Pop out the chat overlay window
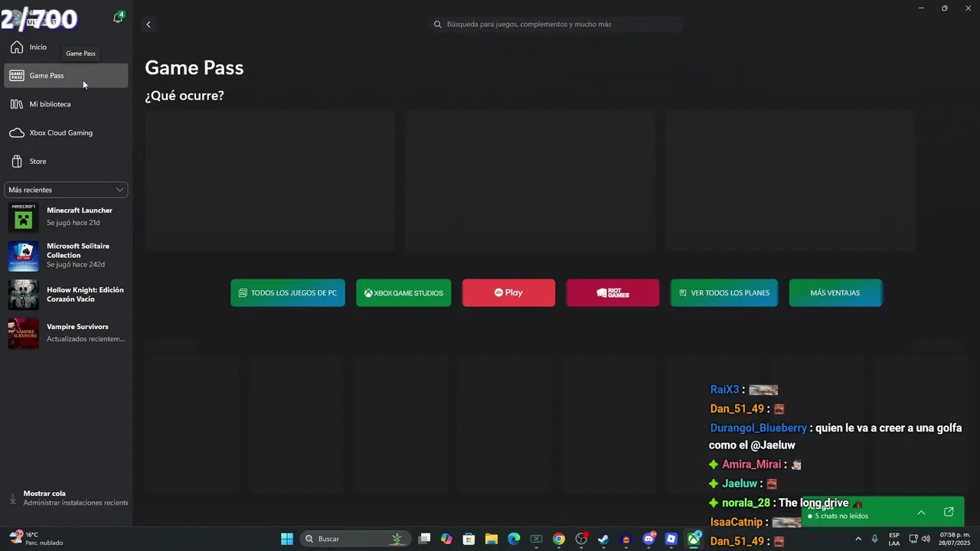 click(x=949, y=512)
